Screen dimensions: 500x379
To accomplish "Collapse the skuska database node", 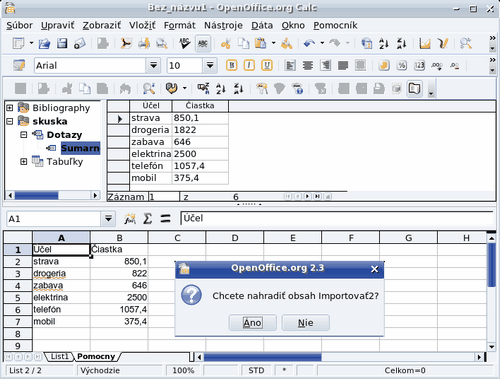I will pyautogui.click(x=10, y=121).
